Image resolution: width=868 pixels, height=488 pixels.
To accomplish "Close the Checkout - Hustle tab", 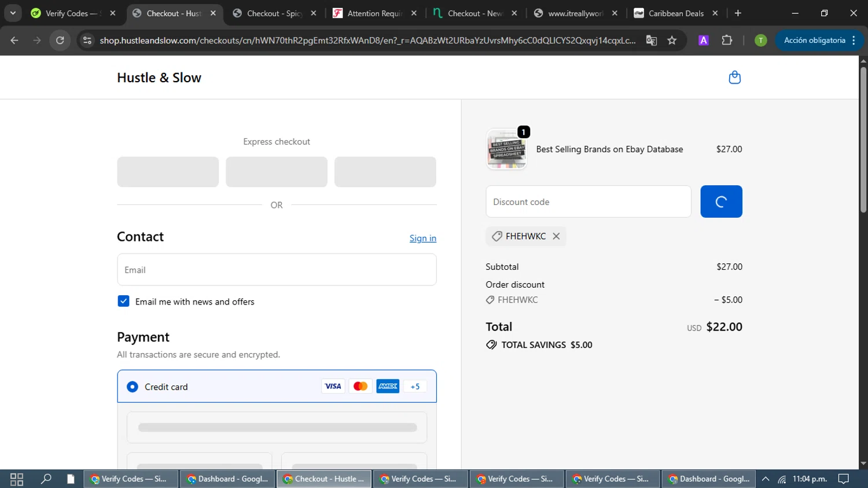I will point(213,13).
